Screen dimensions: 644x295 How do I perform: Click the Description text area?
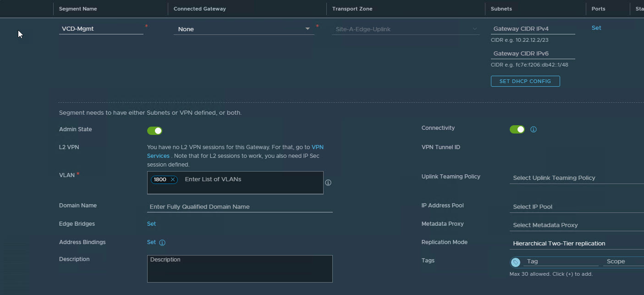click(240, 269)
